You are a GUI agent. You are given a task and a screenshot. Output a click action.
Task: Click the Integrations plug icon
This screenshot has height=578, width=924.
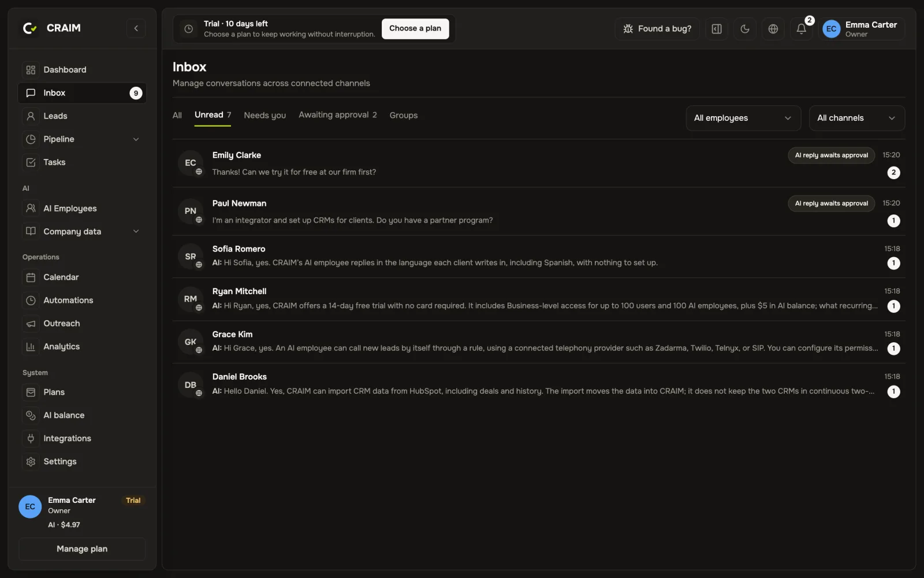click(x=31, y=439)
